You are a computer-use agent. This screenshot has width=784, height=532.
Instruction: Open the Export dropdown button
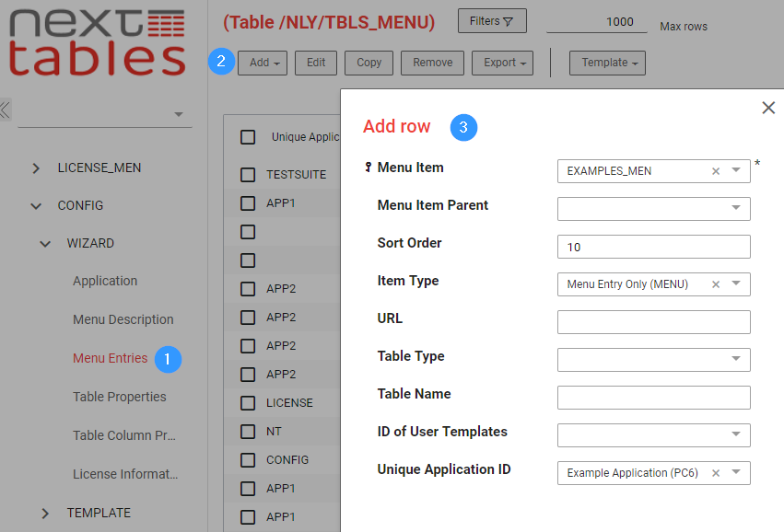(x=502, y=63)
